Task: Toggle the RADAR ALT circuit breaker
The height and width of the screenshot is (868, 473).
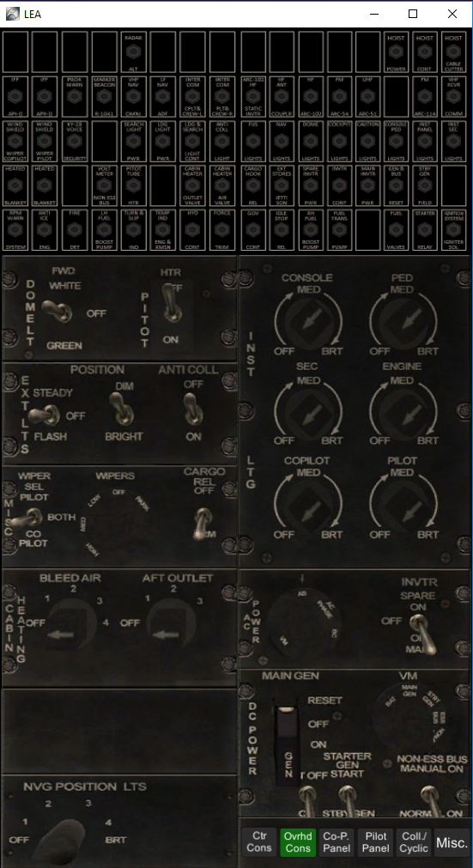Action: click(133, 52)
